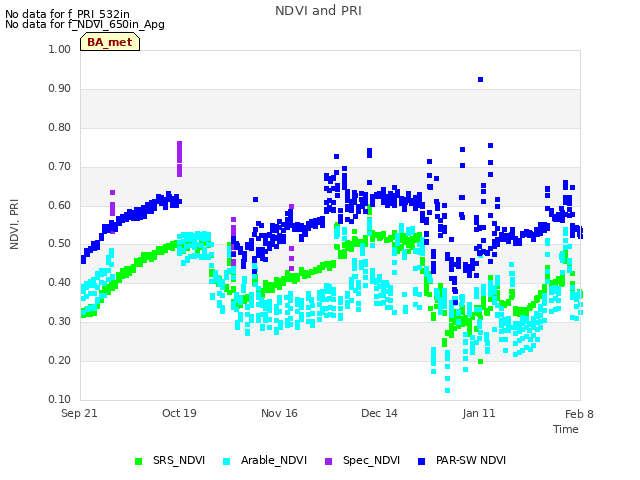This screenshot has width=640, height=480.
Task: Select the purple Spec_NDVI legend swatch
Action: [329, 461]
